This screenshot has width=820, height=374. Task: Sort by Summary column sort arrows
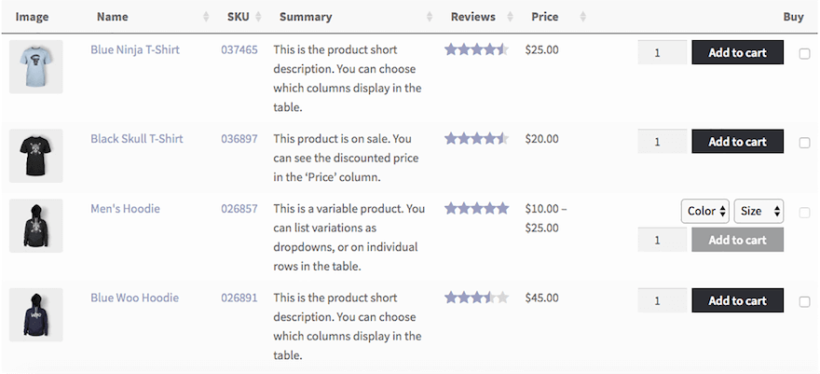tap(429, 17)
